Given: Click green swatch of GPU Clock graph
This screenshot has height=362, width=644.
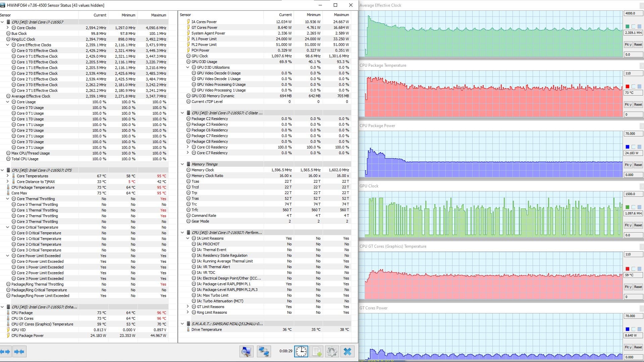Looking at the screenshot, I should 627,207.
